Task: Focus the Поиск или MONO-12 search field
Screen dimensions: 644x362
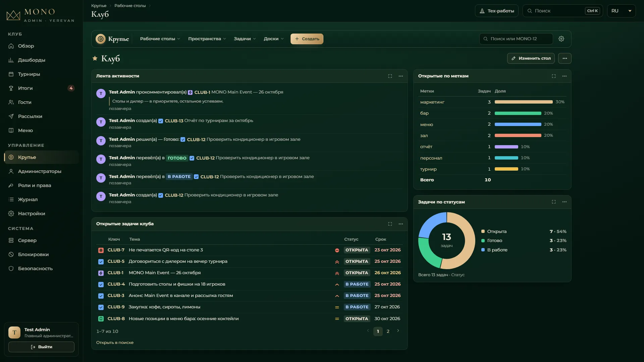Action: click(516, 39)
